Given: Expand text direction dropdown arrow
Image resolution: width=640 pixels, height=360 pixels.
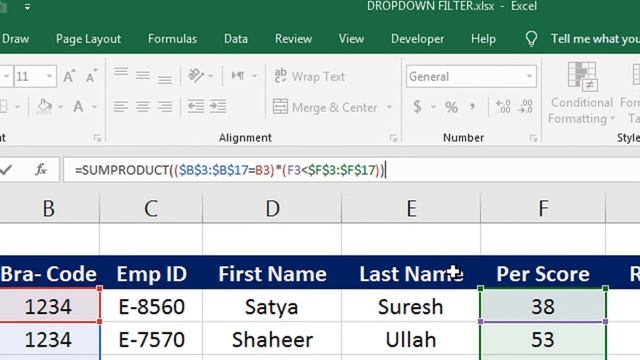Looking at the screenshot, I should click(254, 76).
